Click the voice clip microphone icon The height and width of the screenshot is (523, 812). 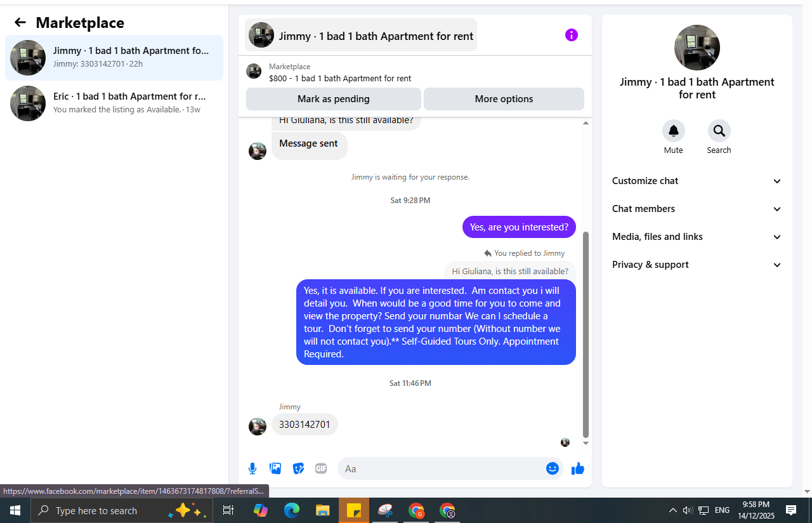coord(252,468)
